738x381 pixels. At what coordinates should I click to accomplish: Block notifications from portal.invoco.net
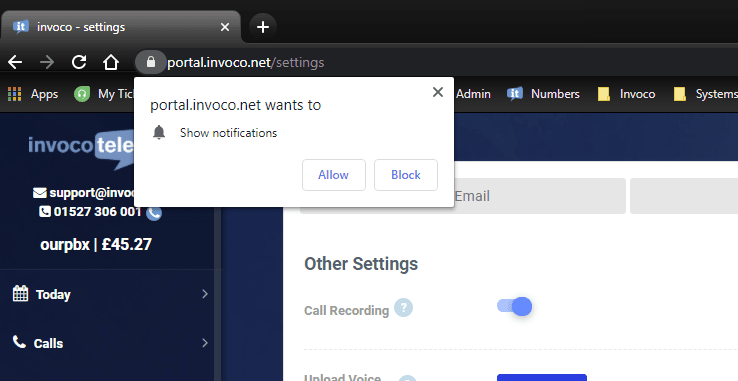pyautogui.click(x=406, y=175)
